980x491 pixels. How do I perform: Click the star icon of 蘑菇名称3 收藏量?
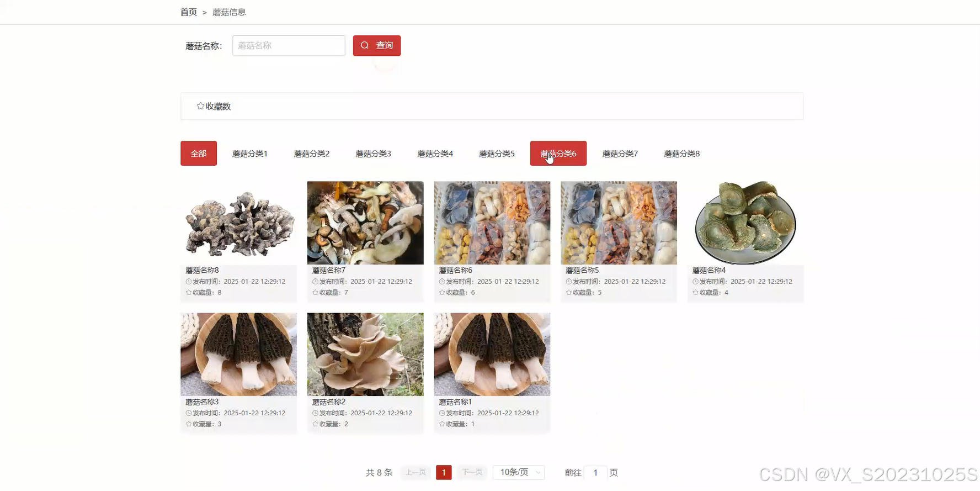tap(189, 424)
